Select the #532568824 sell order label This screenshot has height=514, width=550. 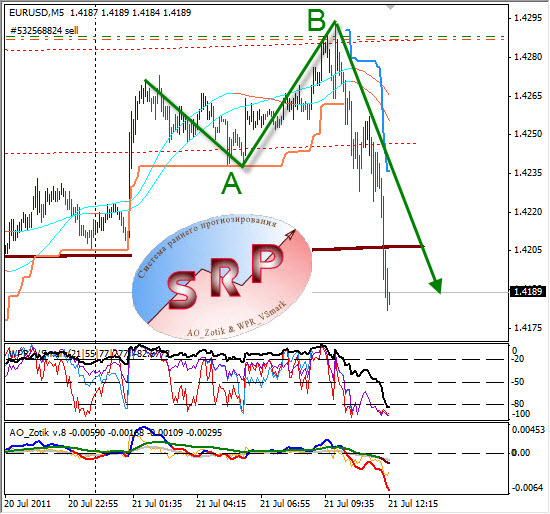coord(44,31)
